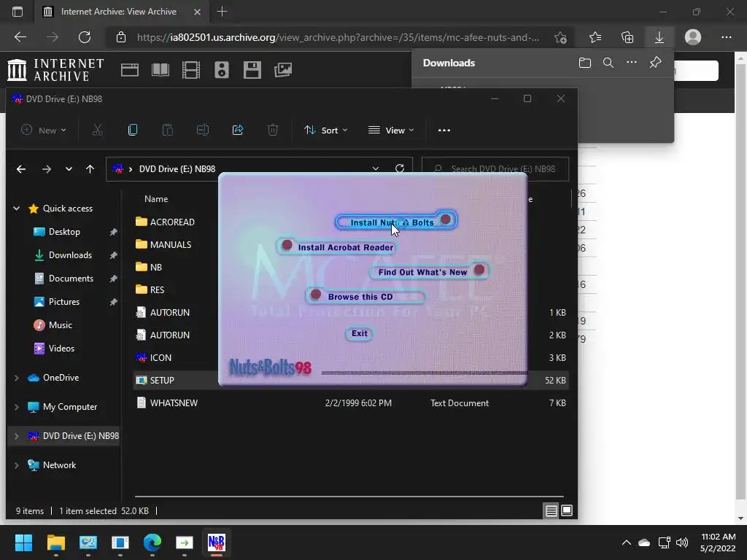Click the browser address bar URL

pos(338,37)
